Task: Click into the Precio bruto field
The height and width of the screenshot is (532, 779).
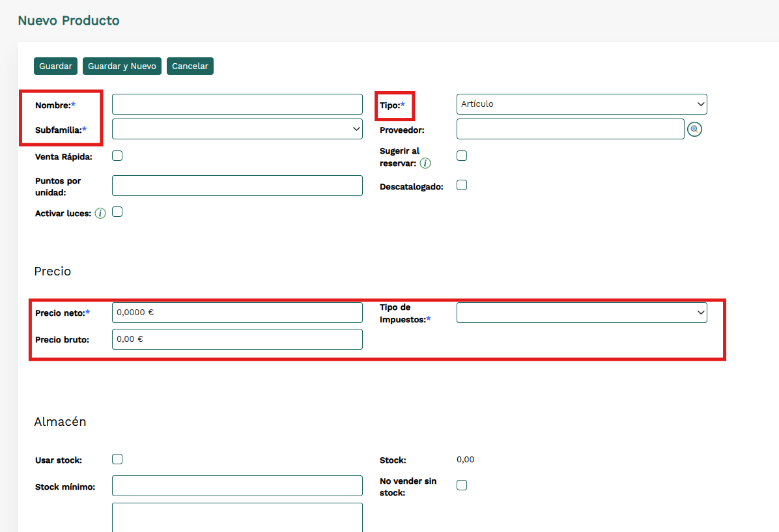Action: 237,339
